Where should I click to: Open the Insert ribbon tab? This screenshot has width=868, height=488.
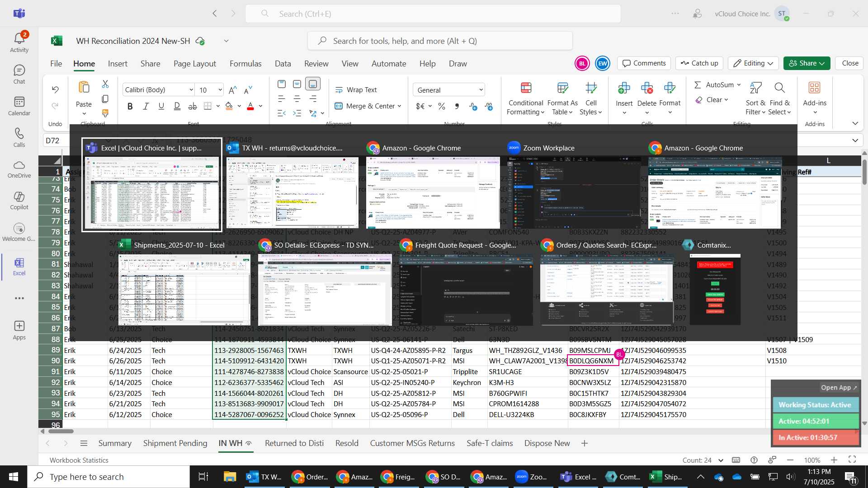tap(118, 64)
